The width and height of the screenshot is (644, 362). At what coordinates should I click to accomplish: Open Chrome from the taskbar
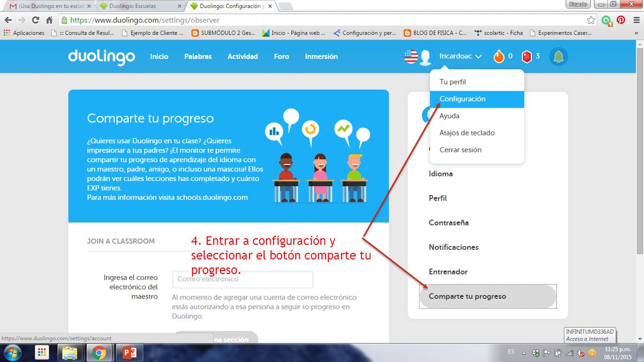[99, 353]
